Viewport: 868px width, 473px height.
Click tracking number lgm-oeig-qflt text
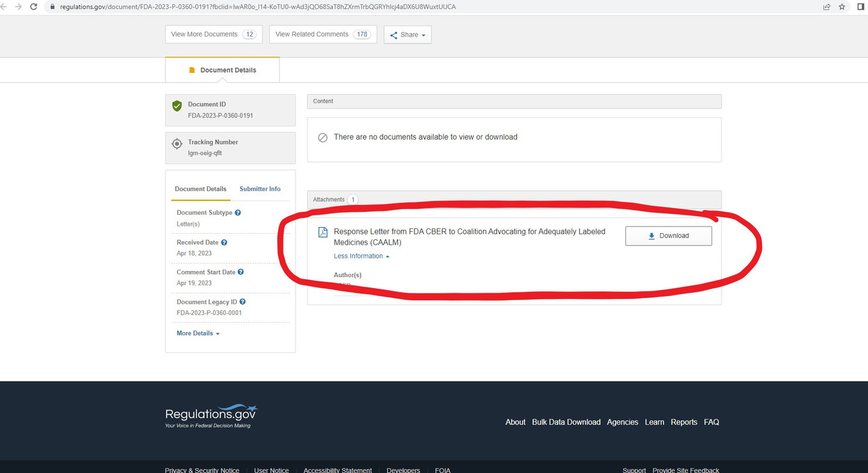pyautogui.click(x=205, y=153)
